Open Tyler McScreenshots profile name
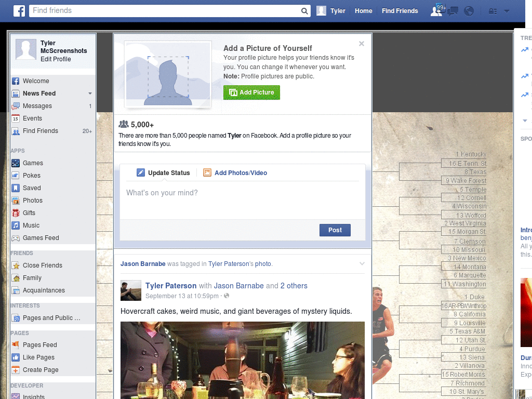This screenshot has width=532, height=399. pyautogui.click(x=63, y=47)
